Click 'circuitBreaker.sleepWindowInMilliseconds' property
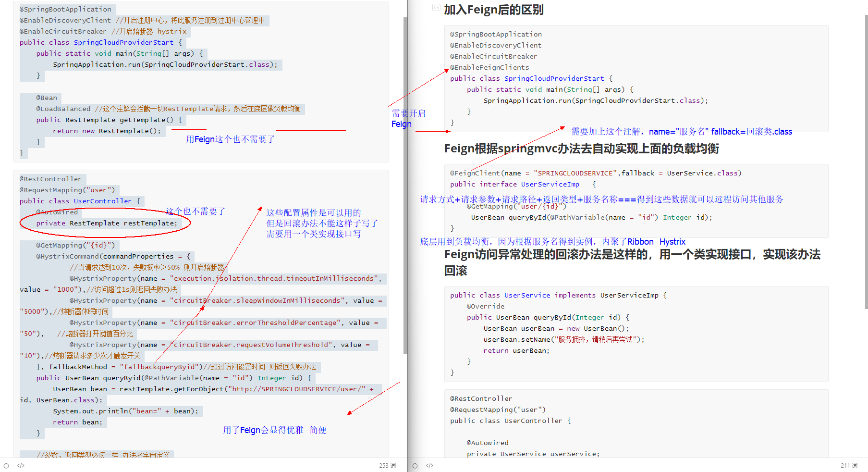 coord(257,300)
